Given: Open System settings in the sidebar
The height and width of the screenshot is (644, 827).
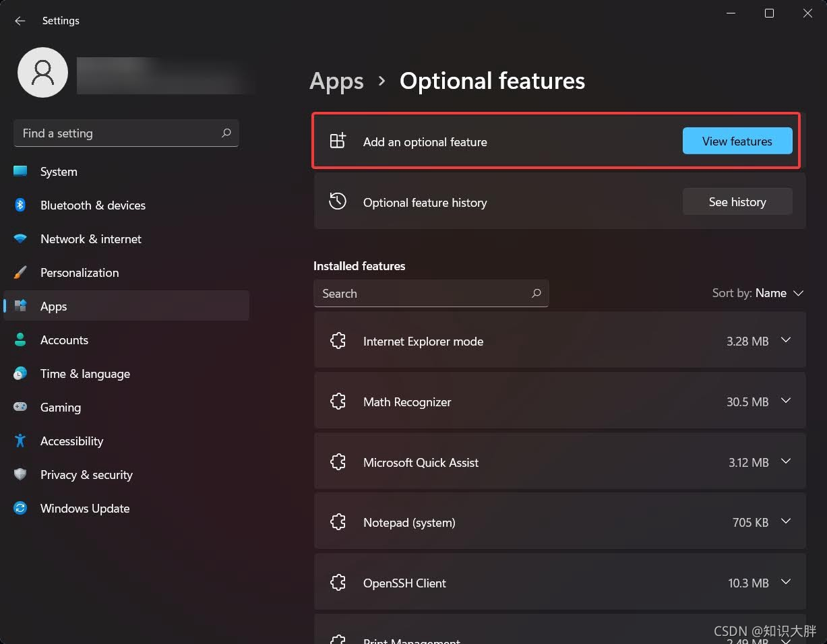Looking at the screenshot, I should pyautogui.click(x=126, y=171).
